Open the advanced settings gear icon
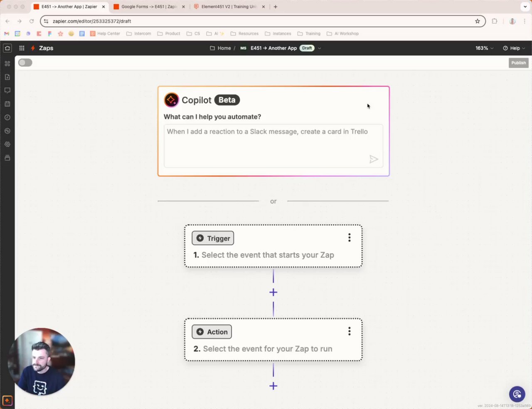 coord(7,144)
